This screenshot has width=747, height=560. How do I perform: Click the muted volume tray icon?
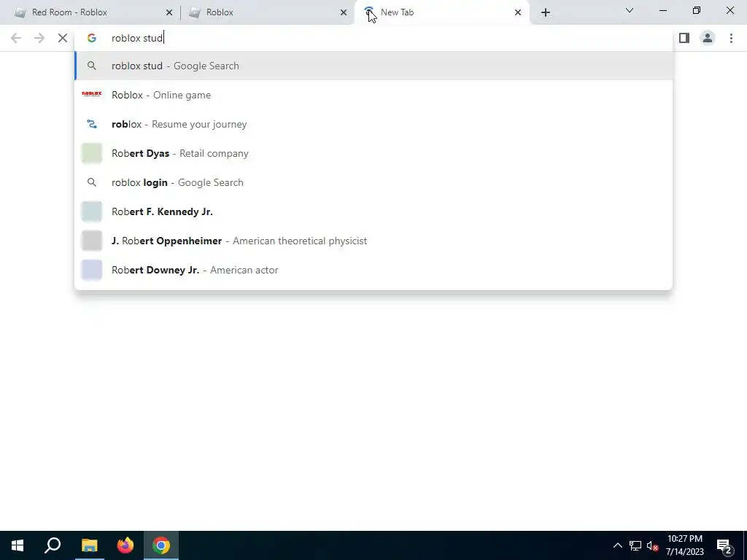tap(653, 545)
